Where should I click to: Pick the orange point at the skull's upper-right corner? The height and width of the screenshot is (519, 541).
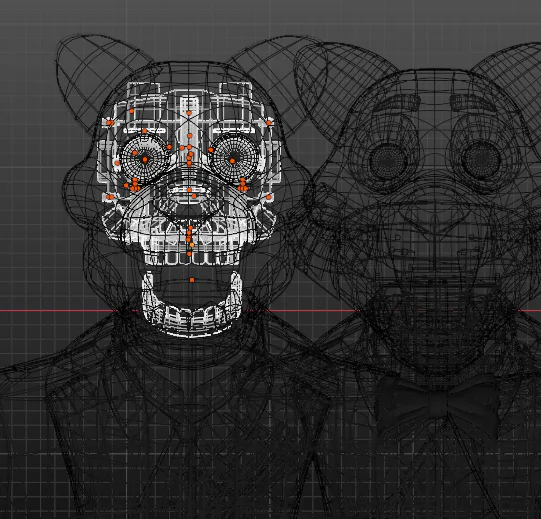(269, 123)
